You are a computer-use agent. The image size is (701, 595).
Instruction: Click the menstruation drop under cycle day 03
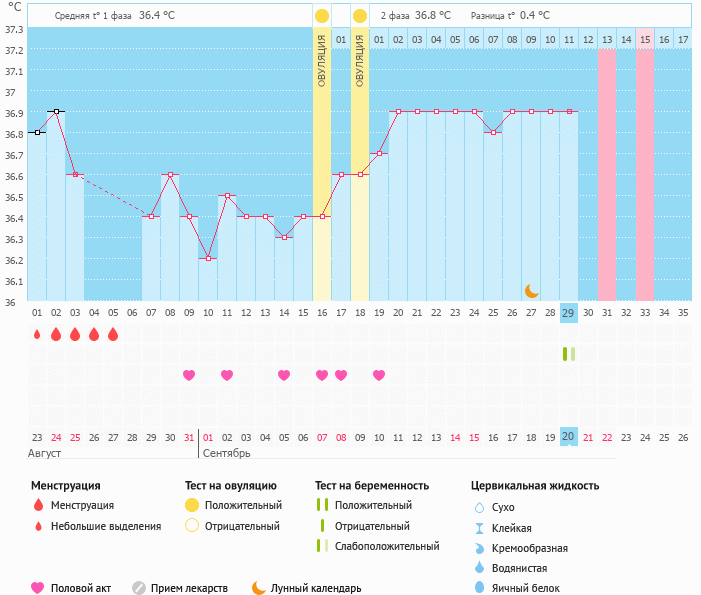click(x=75, y=334)
